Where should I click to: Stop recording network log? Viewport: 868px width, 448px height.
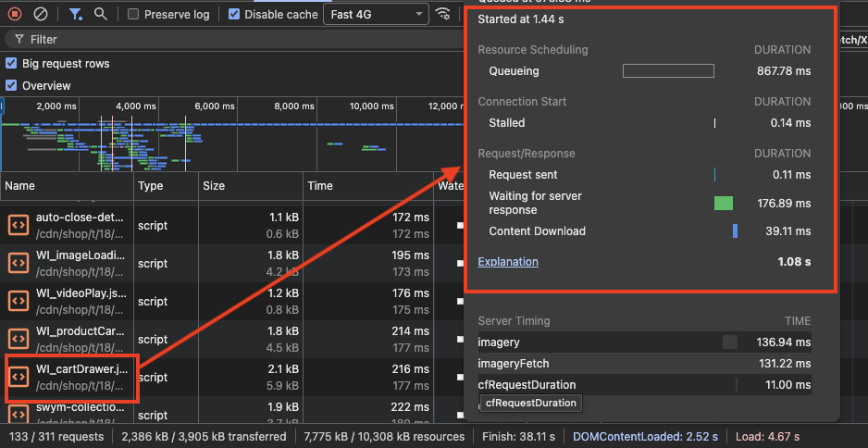pos(15,14)
